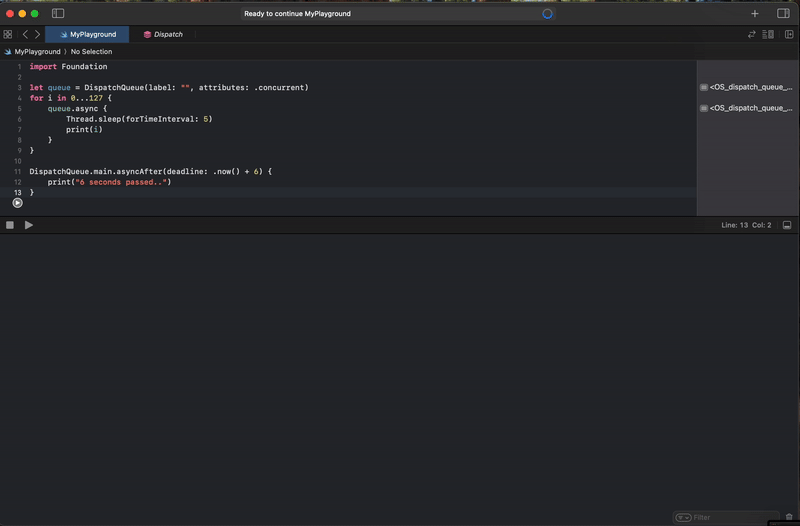800x526 pixels.
Task: Click line number 13 in gutter
Action: 17,192
